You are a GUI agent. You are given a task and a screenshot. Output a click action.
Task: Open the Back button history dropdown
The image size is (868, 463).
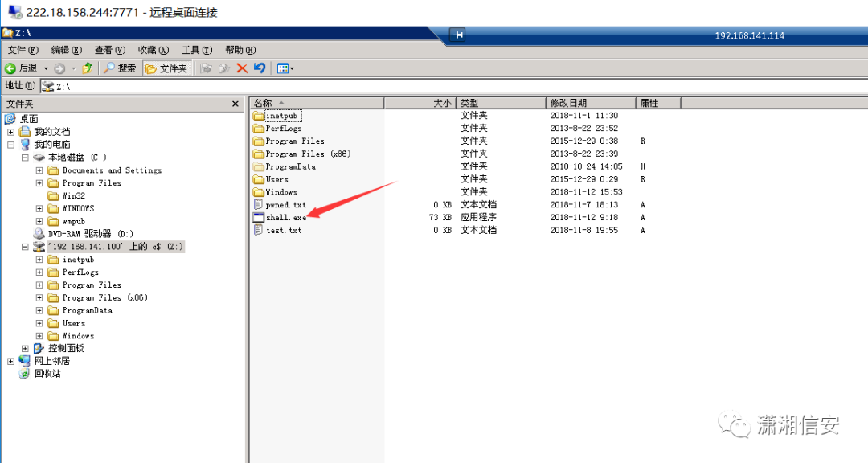coord(46,68)
